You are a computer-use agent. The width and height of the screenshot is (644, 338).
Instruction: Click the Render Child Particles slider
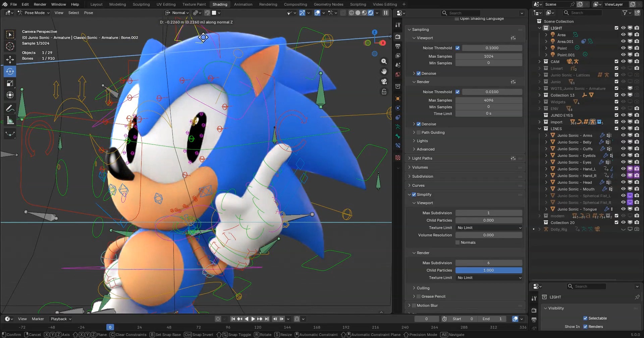coord(489,270)
